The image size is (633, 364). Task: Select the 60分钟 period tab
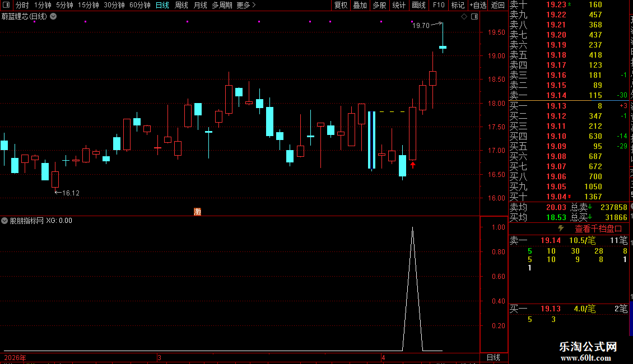click(x=140, y=5)
